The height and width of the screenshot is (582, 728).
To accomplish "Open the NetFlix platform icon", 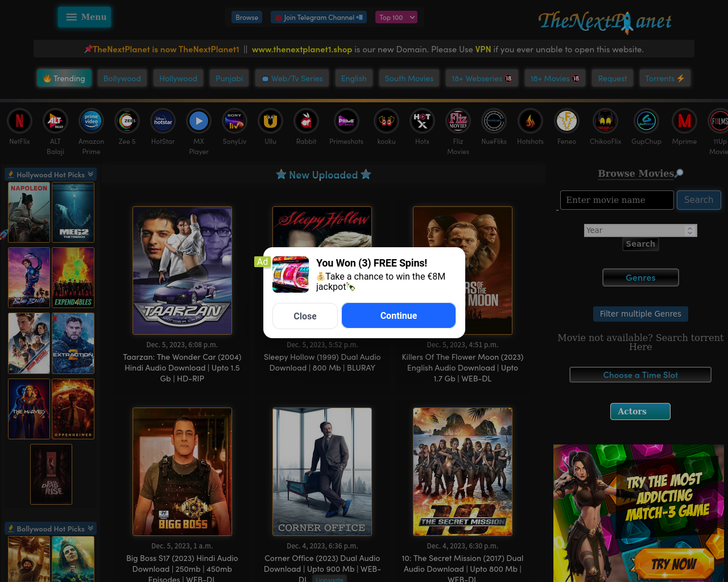I will click(x=19, y=120).
